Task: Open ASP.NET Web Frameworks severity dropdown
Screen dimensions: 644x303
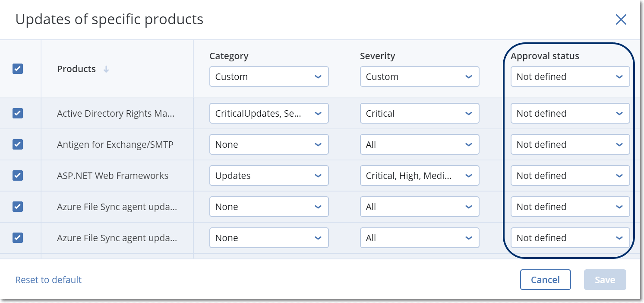Action: [x=419, y=175]
